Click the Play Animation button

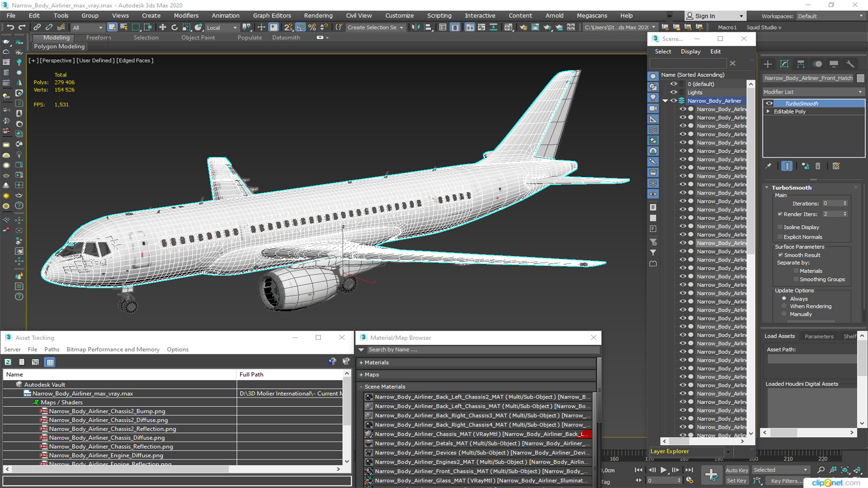663,470
